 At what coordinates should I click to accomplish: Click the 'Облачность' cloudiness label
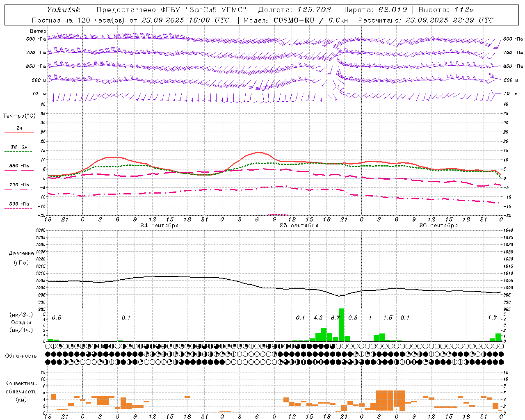[x=21, y=356]
